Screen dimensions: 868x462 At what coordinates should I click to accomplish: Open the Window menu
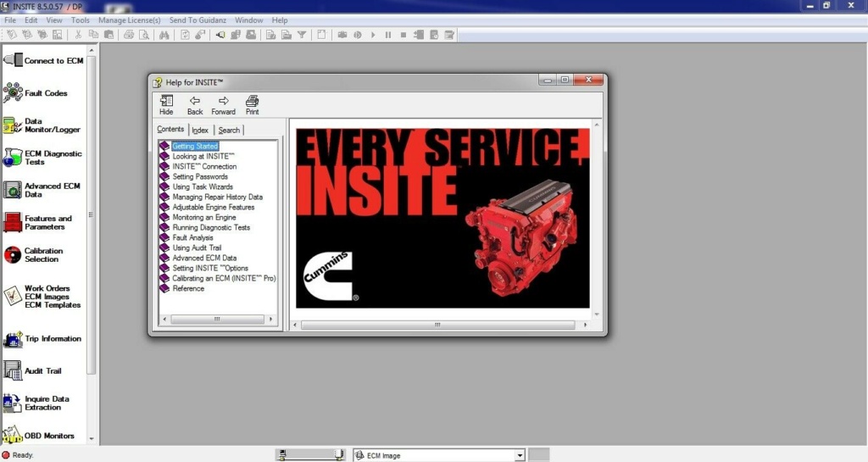click(249, 19)
